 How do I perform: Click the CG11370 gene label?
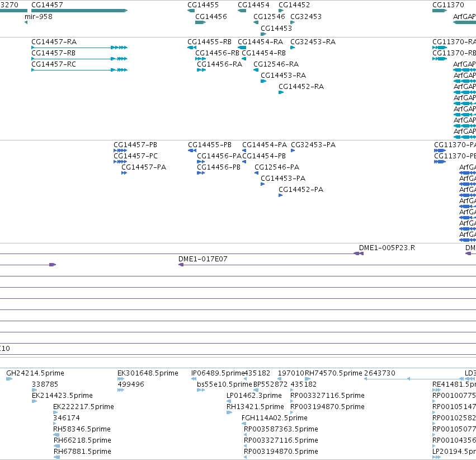pos(448,5)
